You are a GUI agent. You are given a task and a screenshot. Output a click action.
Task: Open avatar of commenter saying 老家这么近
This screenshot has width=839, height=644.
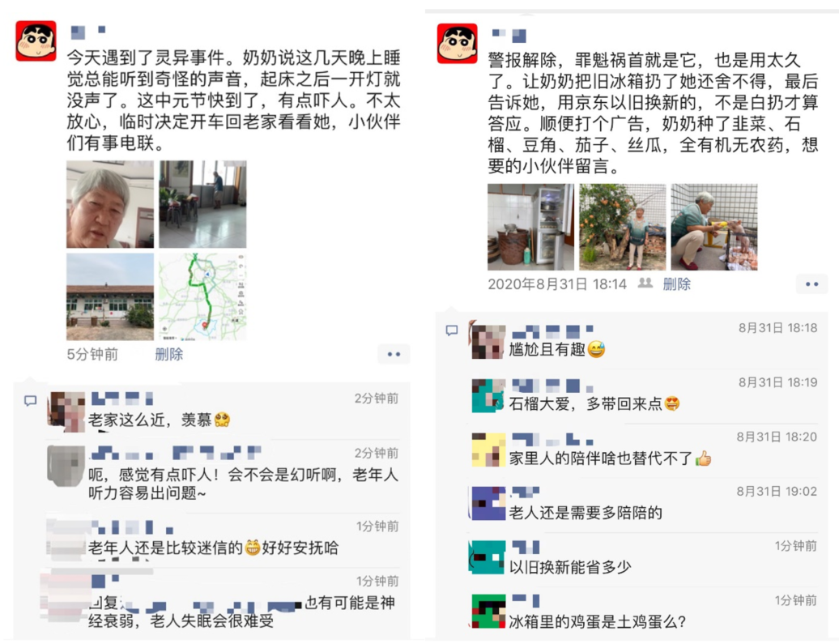[66, 412]
